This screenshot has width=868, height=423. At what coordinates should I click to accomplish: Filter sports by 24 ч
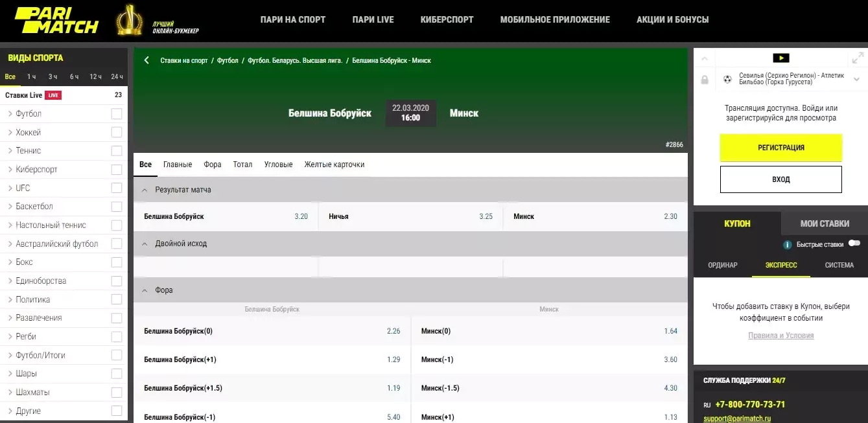click(x=117, y=76)
